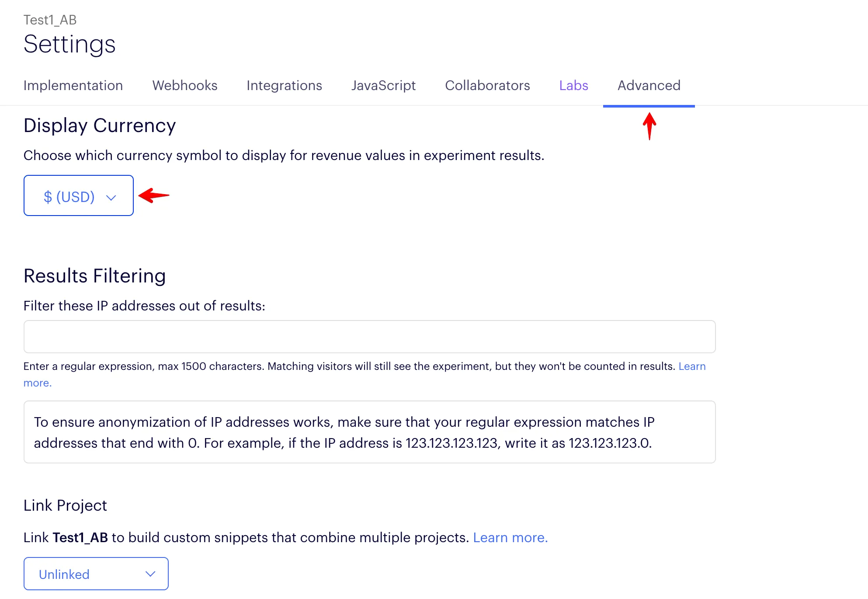Go to the Integrations tab
The width and height of the screenshot is (868, 599).
(x=284, y=85)
